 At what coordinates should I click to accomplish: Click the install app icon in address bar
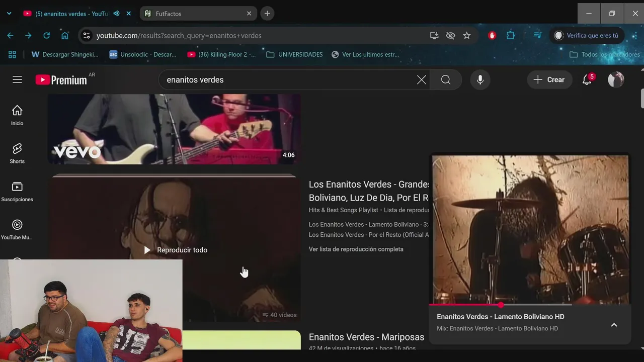tap(434, 35)
